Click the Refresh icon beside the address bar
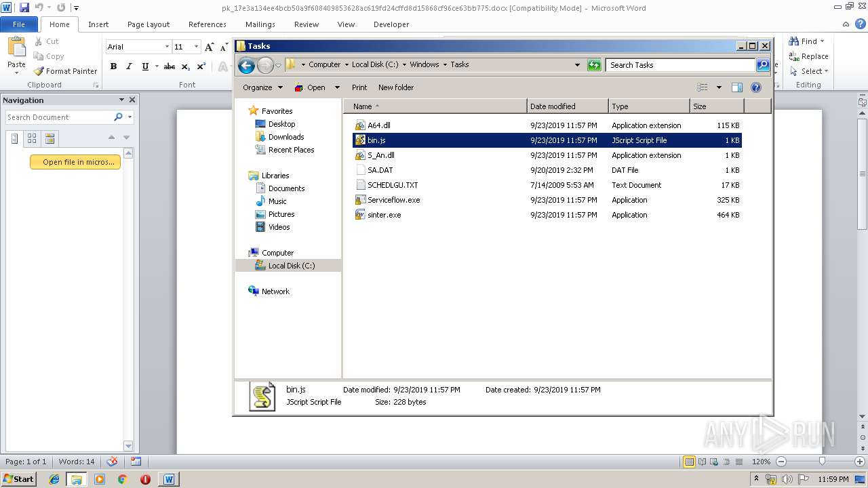The height and width of the screenshot is (488, 868). pyautogui.click(x=594, y=65)
